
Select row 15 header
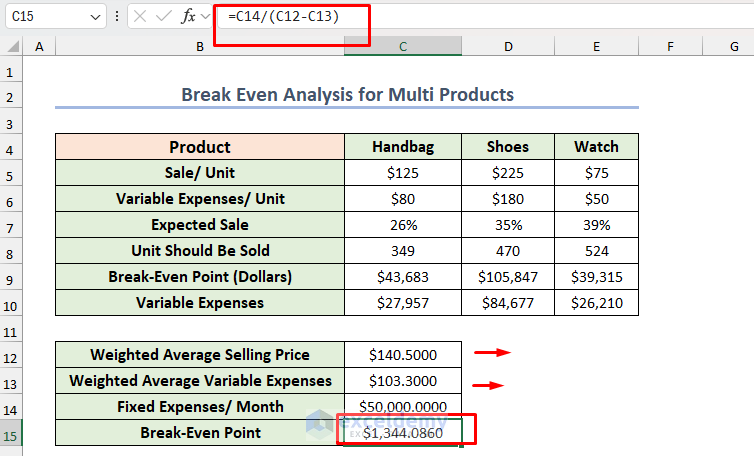[x=11, y=433]
